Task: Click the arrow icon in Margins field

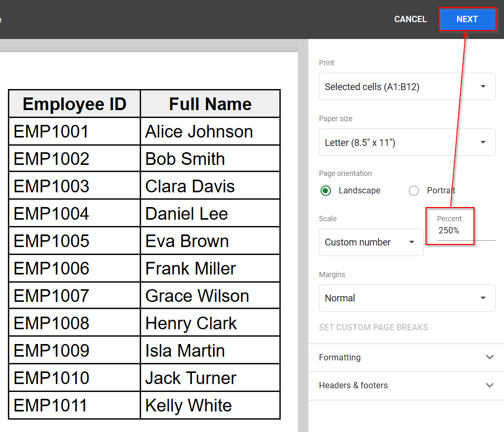Action: [483, 298]
